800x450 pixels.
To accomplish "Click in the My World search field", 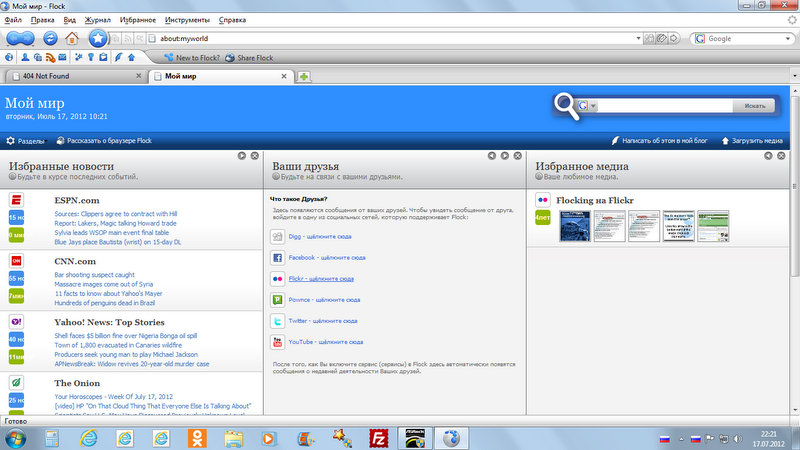I will point(665,106).
